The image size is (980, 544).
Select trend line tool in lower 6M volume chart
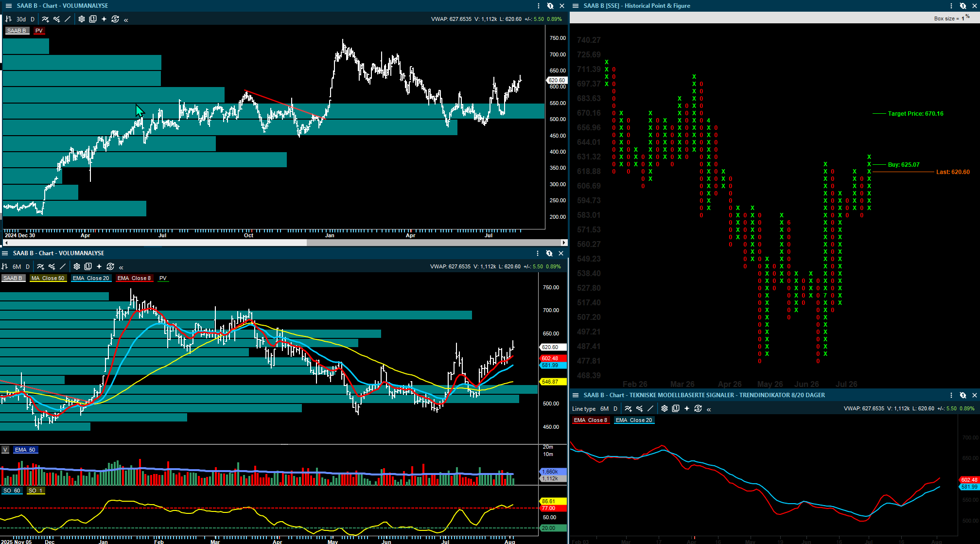[63, 266]
